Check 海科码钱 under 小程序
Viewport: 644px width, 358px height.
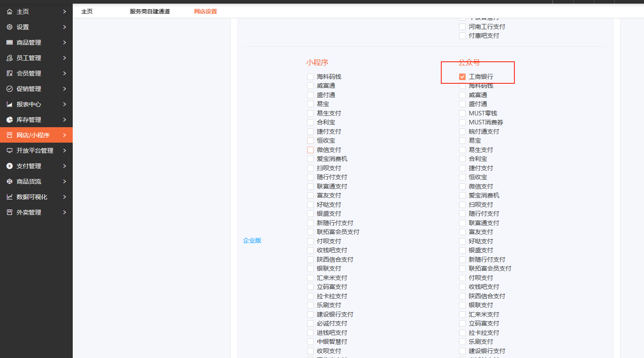pos(310,77)
